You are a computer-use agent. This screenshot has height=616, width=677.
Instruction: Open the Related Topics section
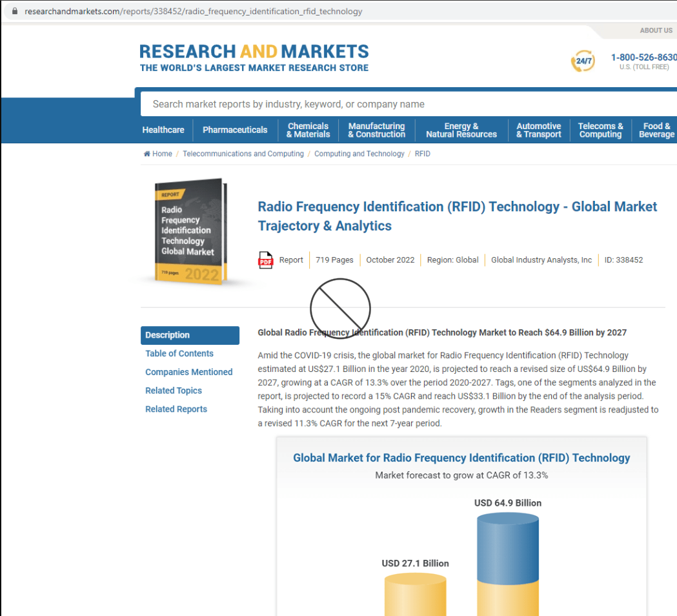174,391
